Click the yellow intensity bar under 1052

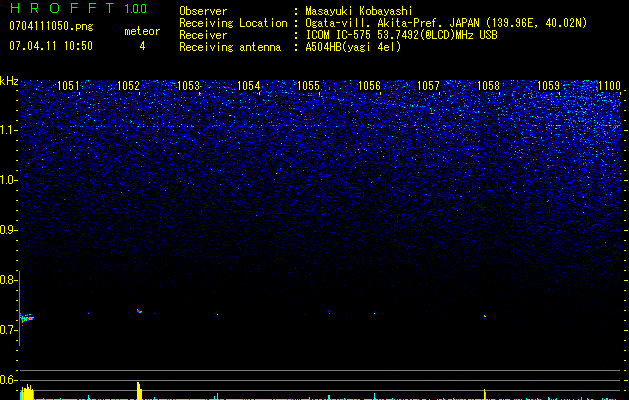tap(139, 391)
